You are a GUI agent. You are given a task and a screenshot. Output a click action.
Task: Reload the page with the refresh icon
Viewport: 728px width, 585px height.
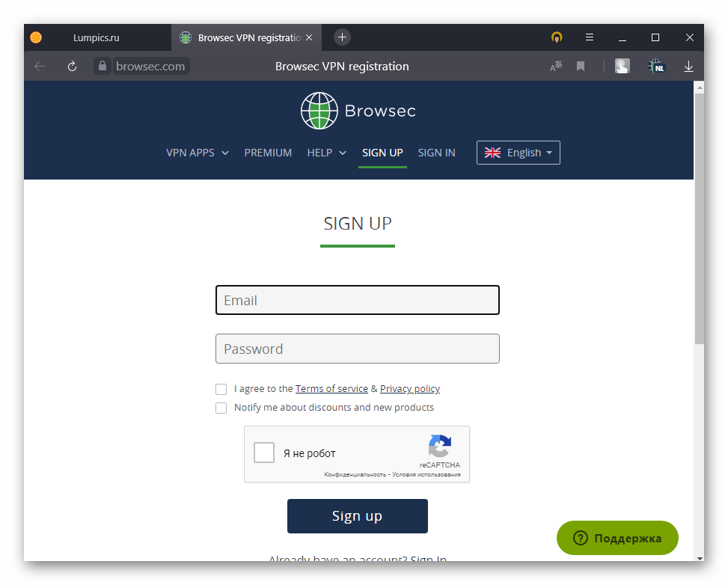(x=72, y=67)
